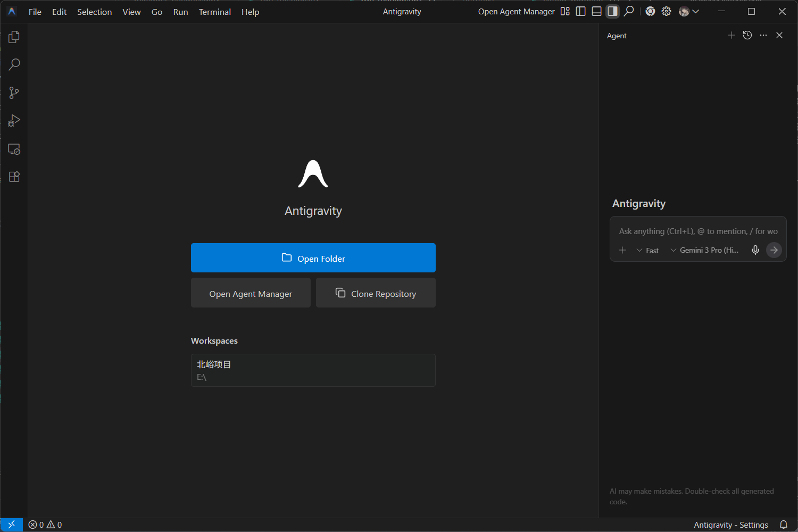Open the Terminal menu
798x532 pixels.
[x=215, y=12]
